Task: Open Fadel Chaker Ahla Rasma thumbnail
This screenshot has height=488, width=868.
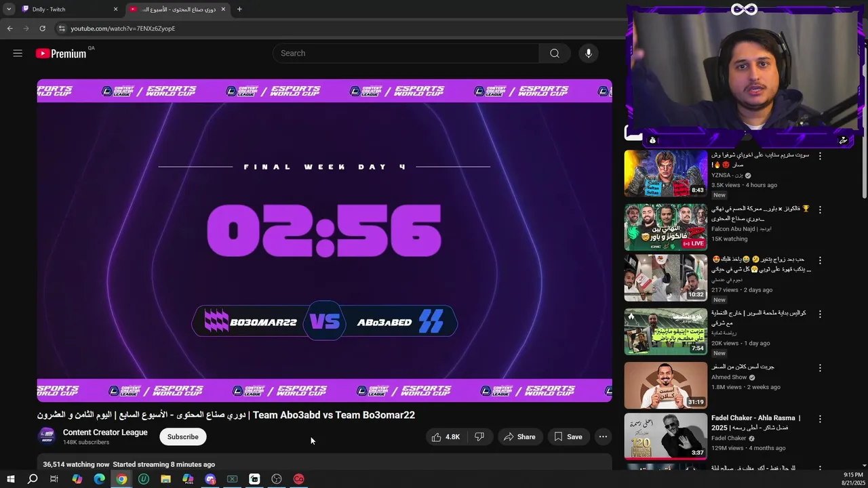Action: click(x=666, y=436)
